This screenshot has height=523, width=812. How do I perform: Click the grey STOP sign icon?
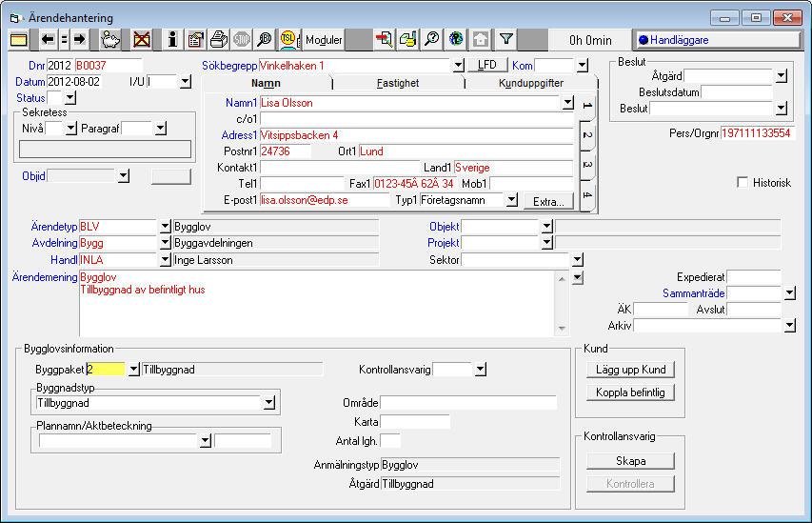point(242,40)
